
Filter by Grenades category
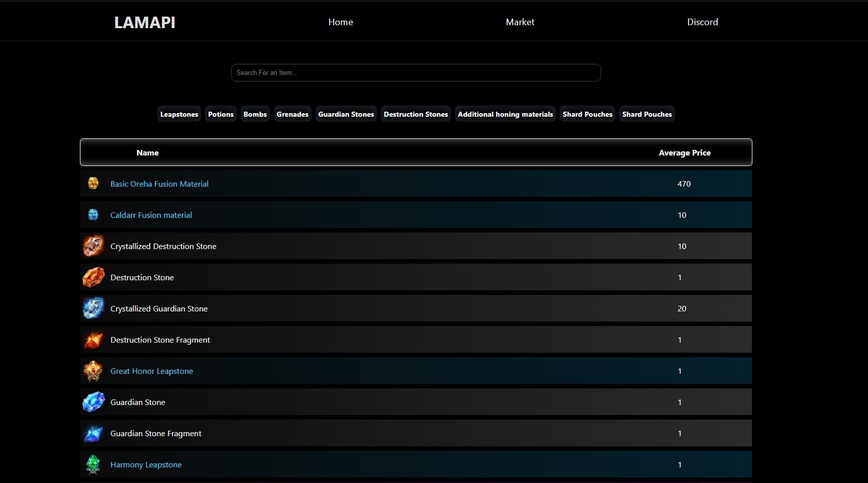(x=293, y=114)
